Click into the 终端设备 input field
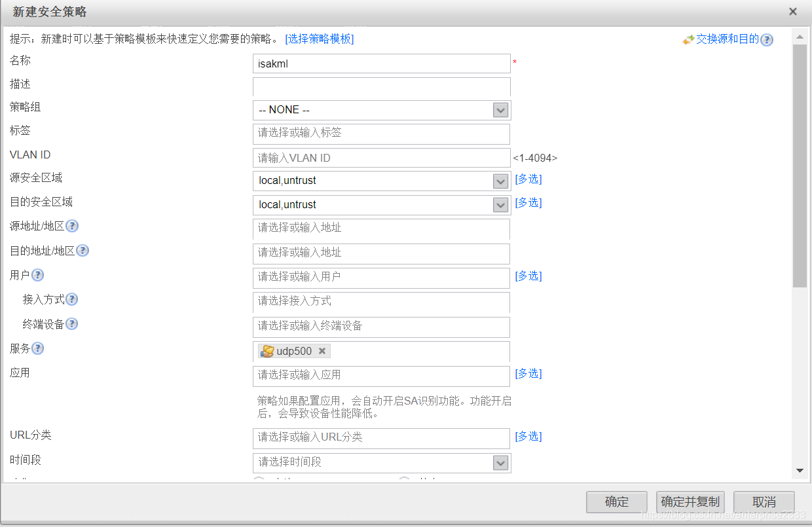This screenshot has width=812, height=527. [x=382, y=327]
